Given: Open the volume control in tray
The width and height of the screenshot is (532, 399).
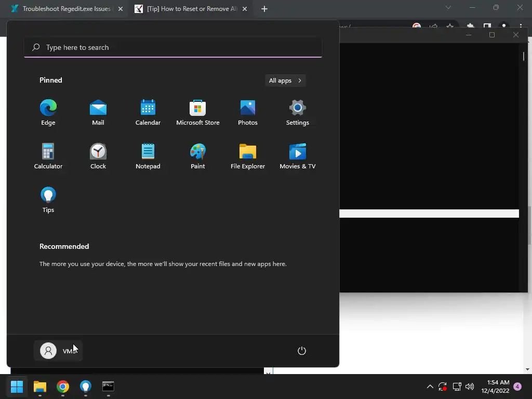Looking at the screenshot, I should pyautogui.click(x=470, y=387).
